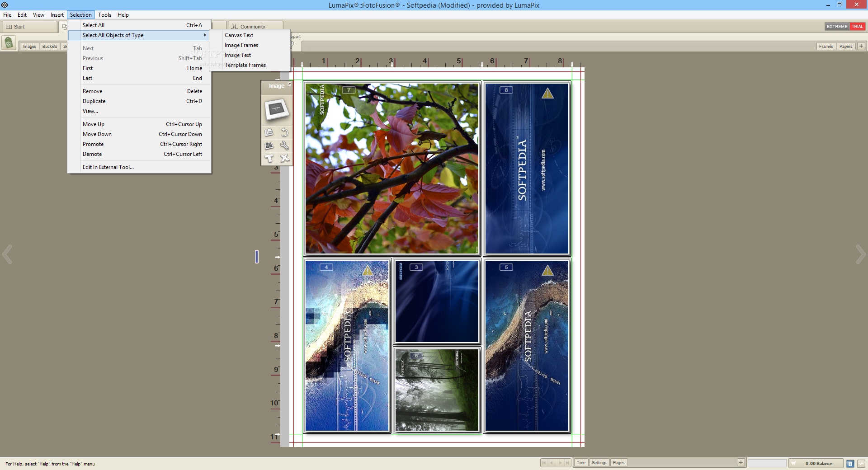Click Move Down menu entry
868x470 pixels.
139,134
